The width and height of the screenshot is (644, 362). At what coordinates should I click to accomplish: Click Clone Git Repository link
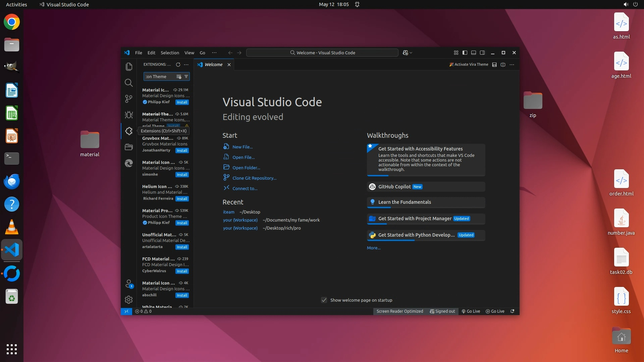(x=254, y=178)
